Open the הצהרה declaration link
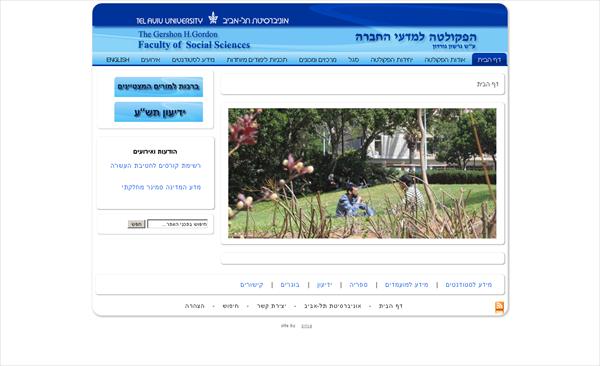Image resolution: width=600 pixels, height=366 pixels. coord(195,306)
